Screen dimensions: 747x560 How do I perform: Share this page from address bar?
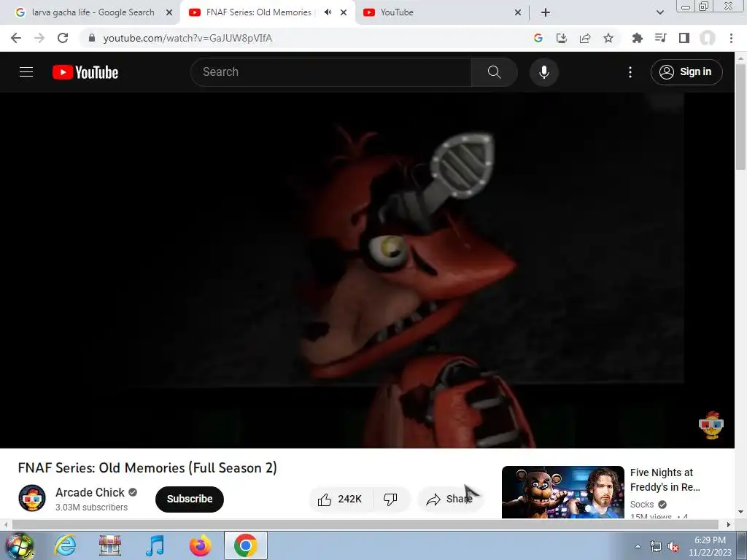coord(585,38)
